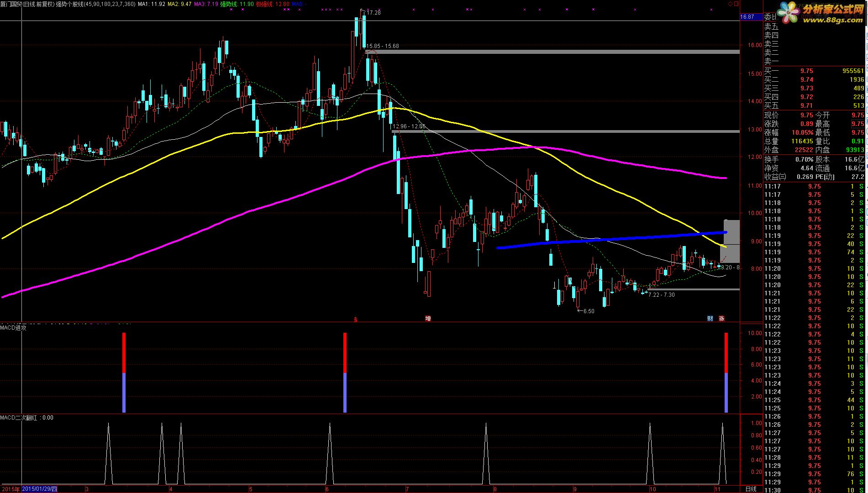
Task: Click the 买四 bid price 9.72
Action: click(x=806, y=97)
